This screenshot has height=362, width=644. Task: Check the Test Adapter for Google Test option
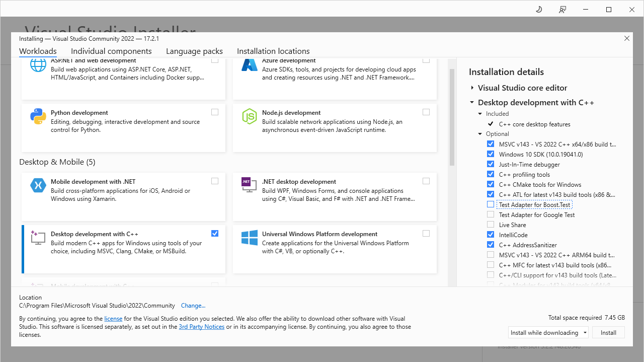pyautogui.click(x=491, y=214)
